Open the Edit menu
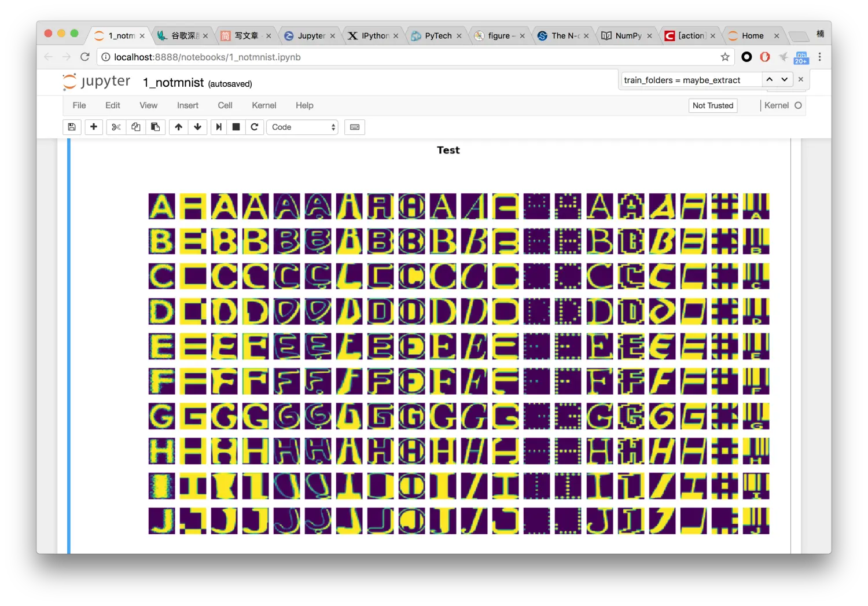 tap(113, 105)
